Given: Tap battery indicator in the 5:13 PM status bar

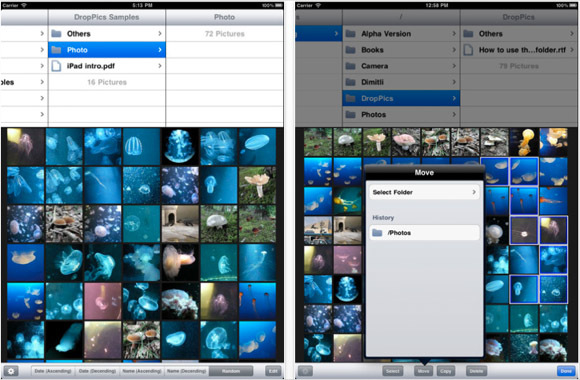Looking at the screenshot, I should 279,5.
